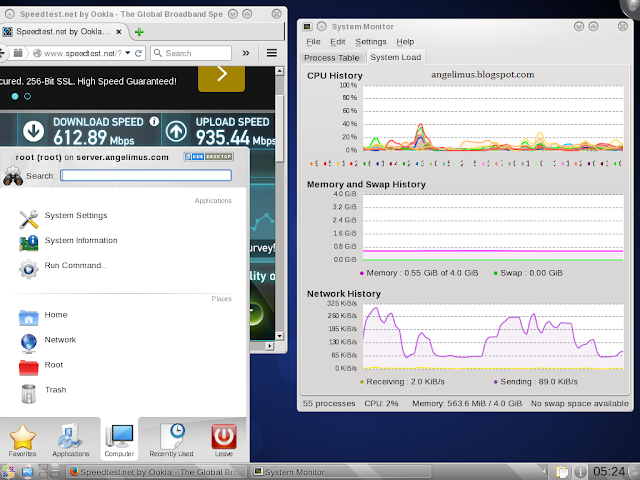Click the binoculars search icon
The width and height of the screenshot is (640, 480).
(x=13, y=176)
